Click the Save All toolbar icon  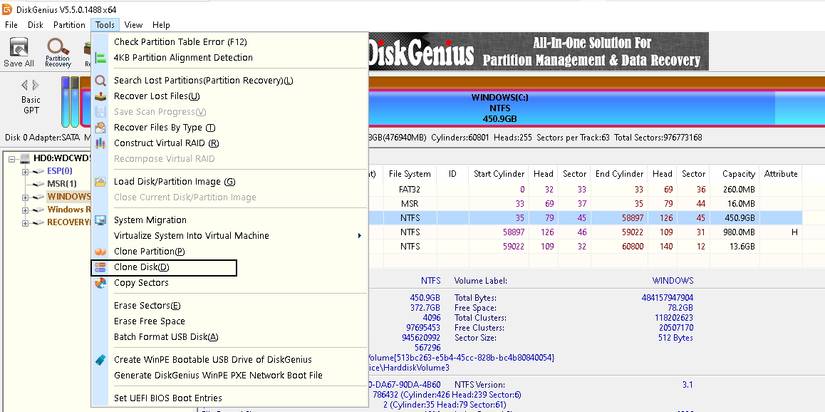point(19,52)
